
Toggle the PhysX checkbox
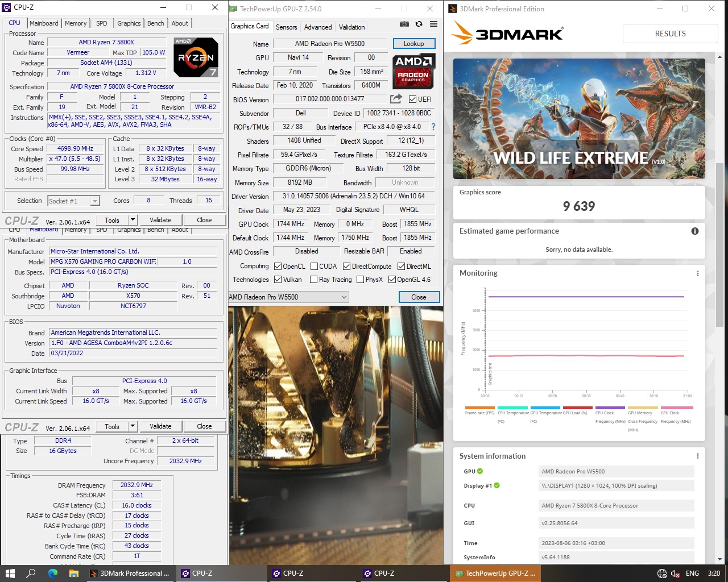coord(360,279)
